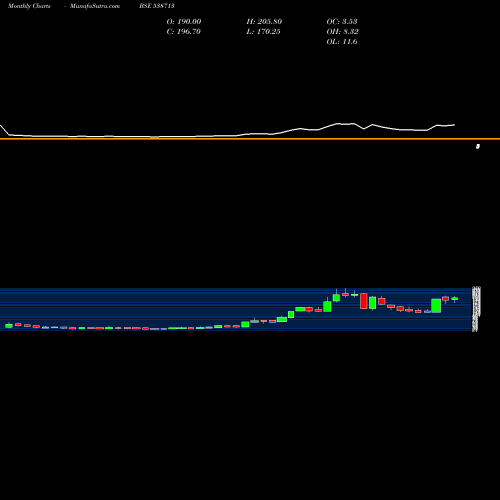The height and width of the screenshot is (500, 500).
Task: Click the 'Monthly Charts' title text
Action: [x=29, y=6]
